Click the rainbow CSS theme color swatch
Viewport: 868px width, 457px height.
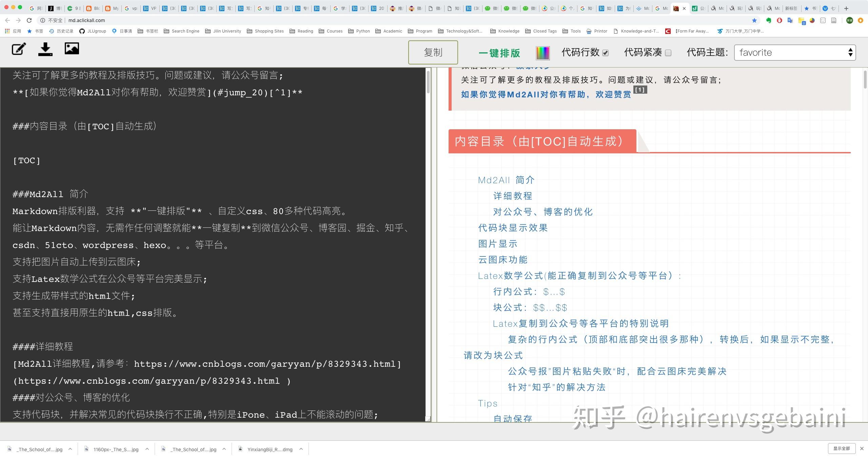(x=542, y=53)
